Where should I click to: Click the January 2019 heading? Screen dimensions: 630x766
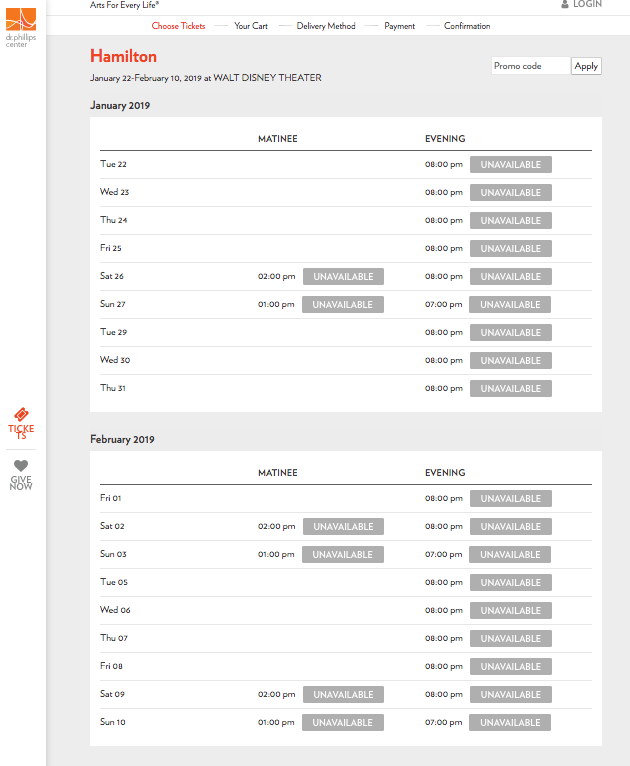(120, 106)
